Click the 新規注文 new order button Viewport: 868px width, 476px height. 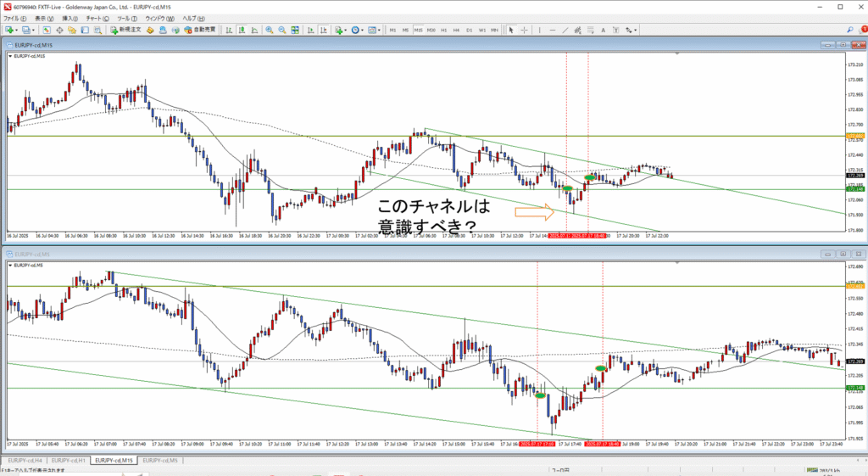tap(125, 30)
